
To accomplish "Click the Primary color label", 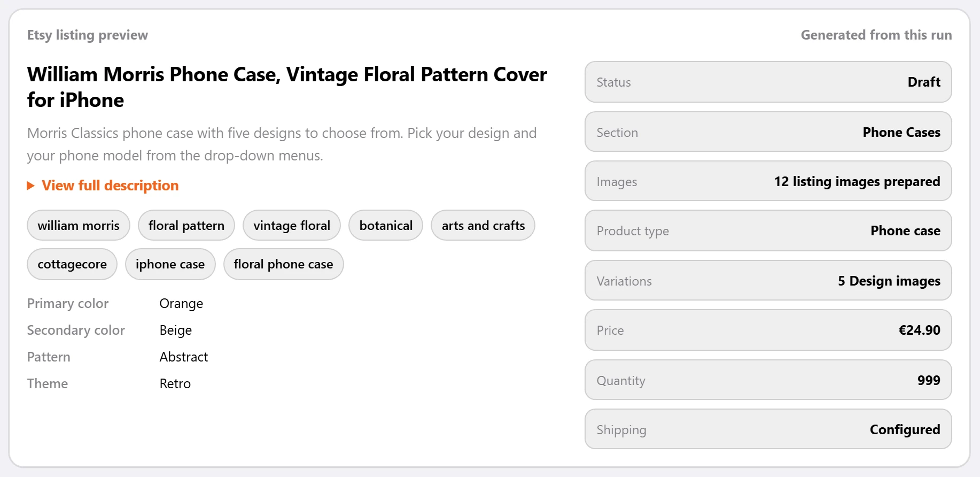I will coord(68,304).
